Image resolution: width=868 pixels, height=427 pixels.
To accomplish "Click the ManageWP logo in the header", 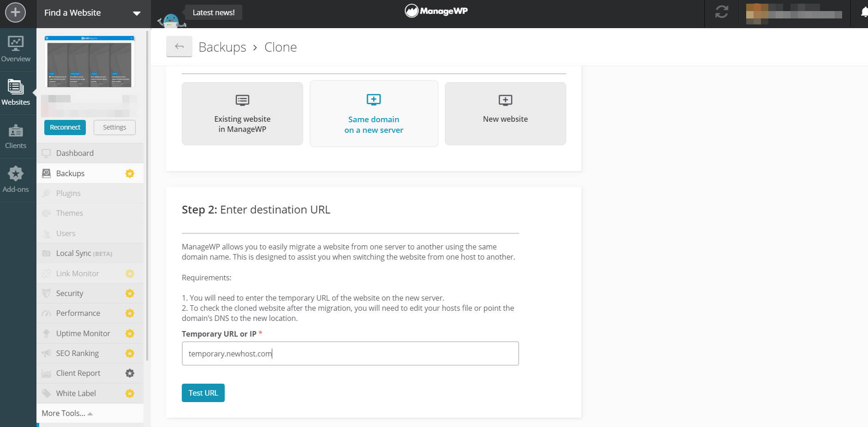I will 436,10.
